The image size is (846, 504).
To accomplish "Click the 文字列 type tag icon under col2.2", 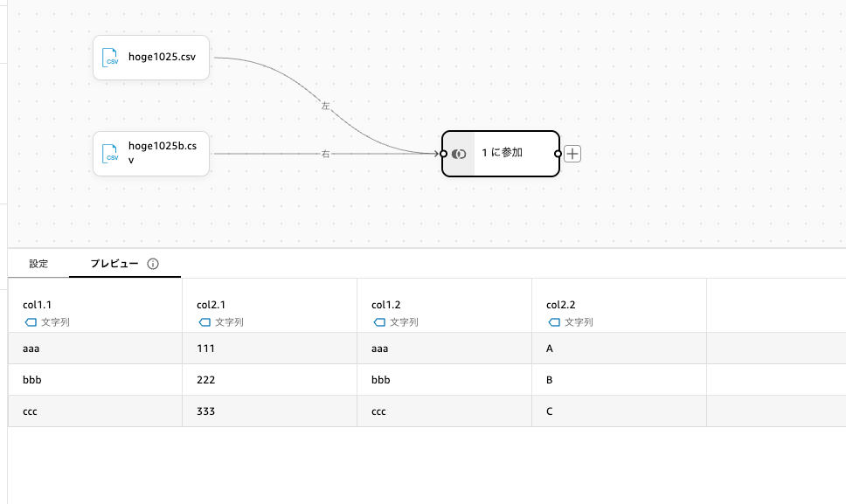I will (554, 322).
